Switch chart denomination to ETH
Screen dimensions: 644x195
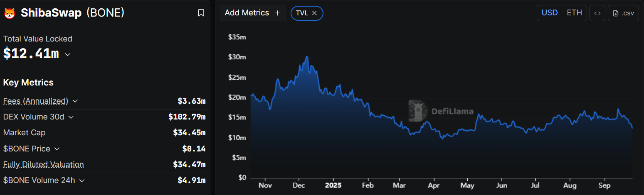(x=574, y=13)
